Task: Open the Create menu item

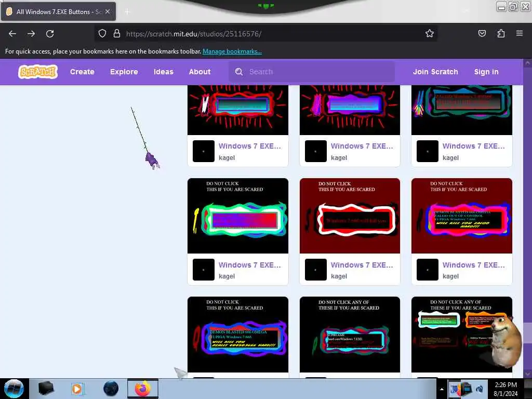Action: click(x=82, y=72)
